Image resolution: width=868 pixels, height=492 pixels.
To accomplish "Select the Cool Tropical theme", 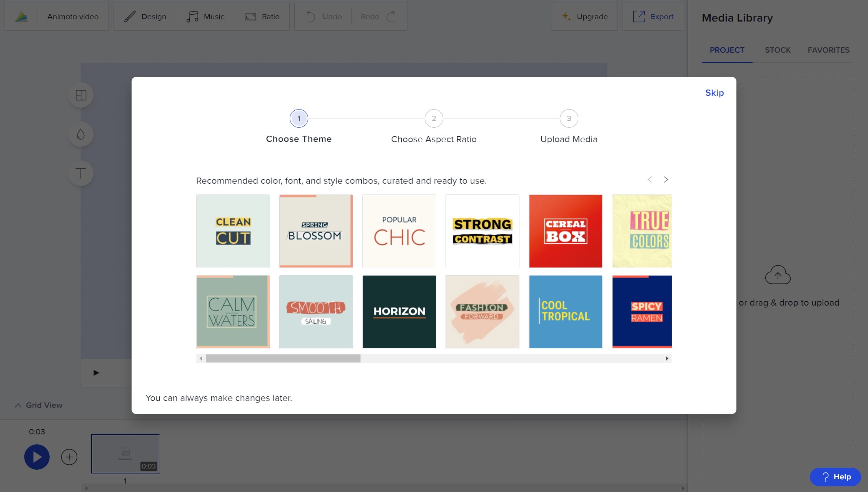I will pyautogui.click(x=566, y=312).
